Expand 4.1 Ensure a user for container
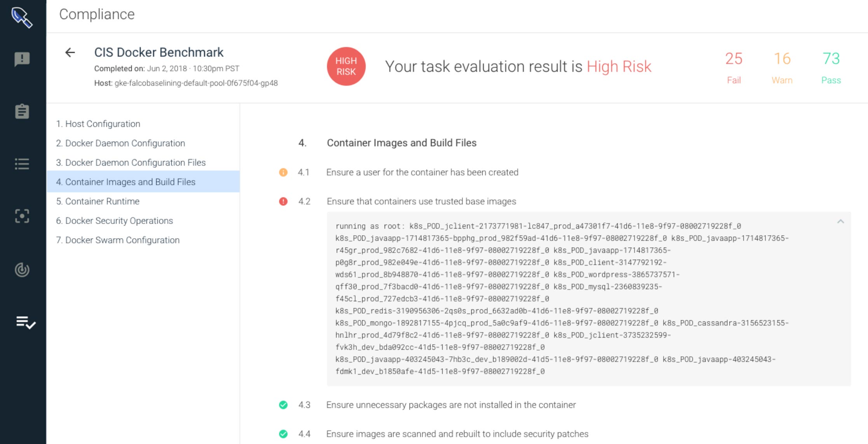868x444 pixels. click(422, 172)
